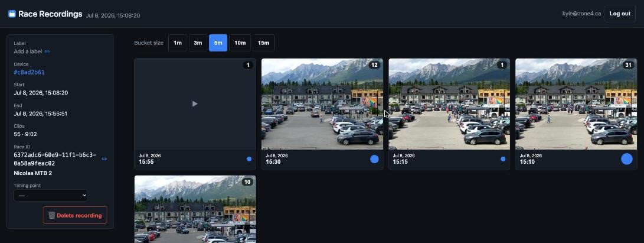
Task: Choose the 15m bucket size option
Action: [263, 43]
